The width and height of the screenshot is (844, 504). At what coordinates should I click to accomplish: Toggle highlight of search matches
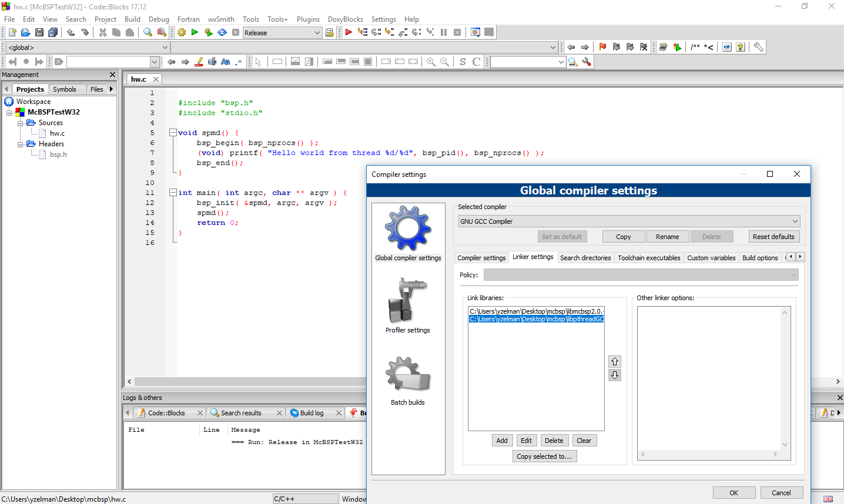pos(199,62)
